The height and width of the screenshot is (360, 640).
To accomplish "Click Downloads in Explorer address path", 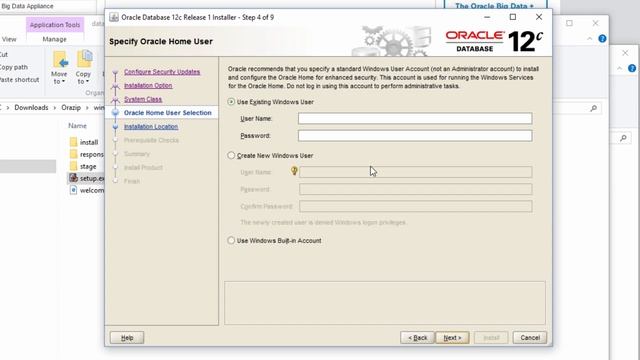I will (x=31, y=107).
